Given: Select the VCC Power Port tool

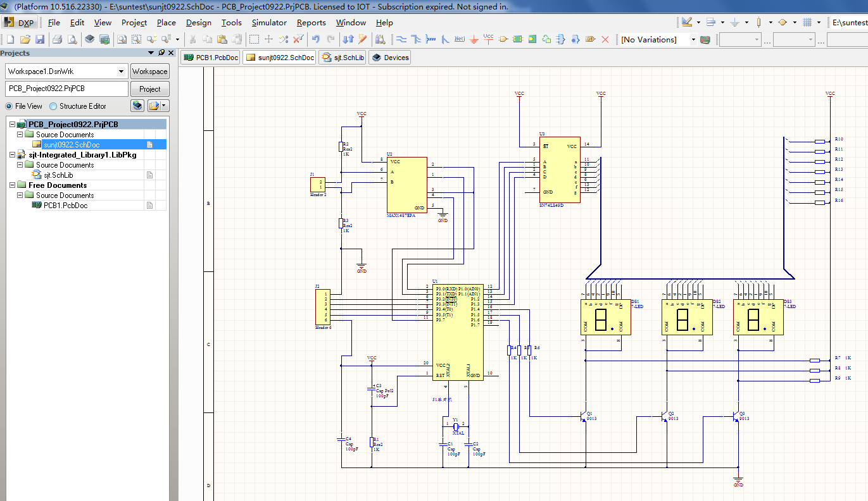Looking at the screenshot, I should (x=488, y=39).
